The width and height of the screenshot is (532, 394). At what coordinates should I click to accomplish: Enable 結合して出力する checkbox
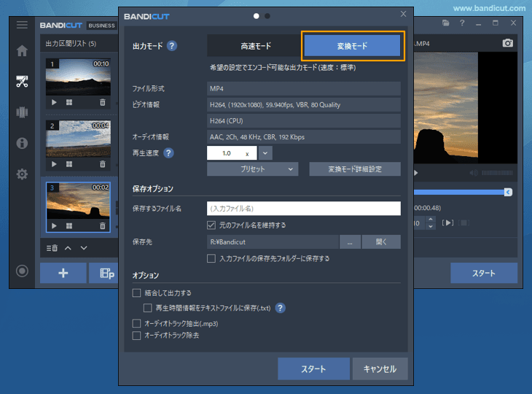136,293
